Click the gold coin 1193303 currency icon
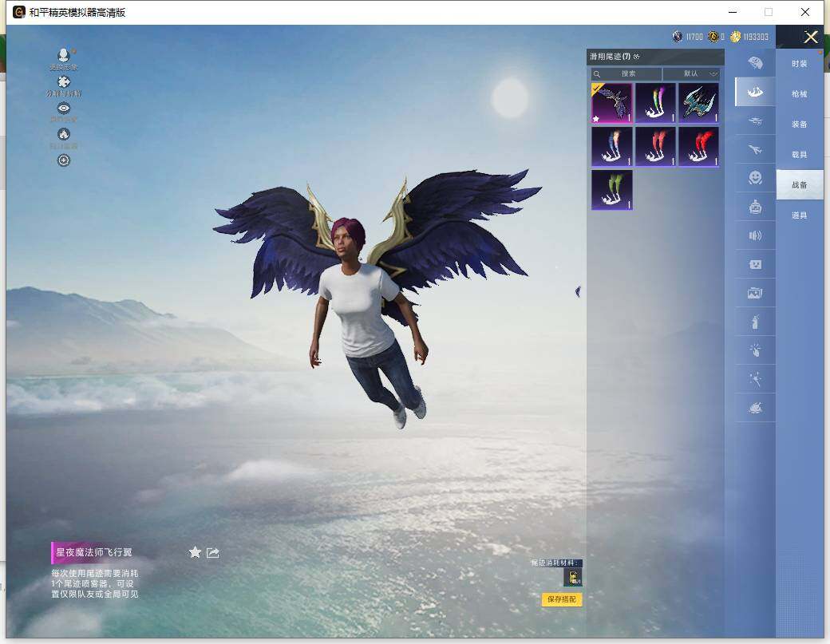 735,37
